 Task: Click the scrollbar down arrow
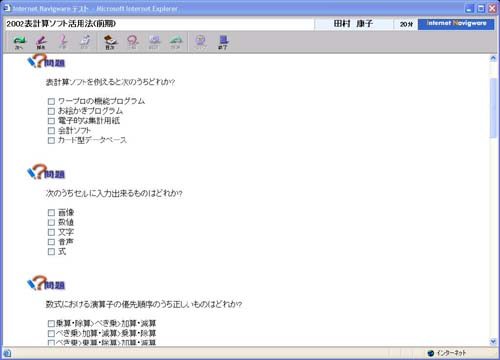[493, 341]
